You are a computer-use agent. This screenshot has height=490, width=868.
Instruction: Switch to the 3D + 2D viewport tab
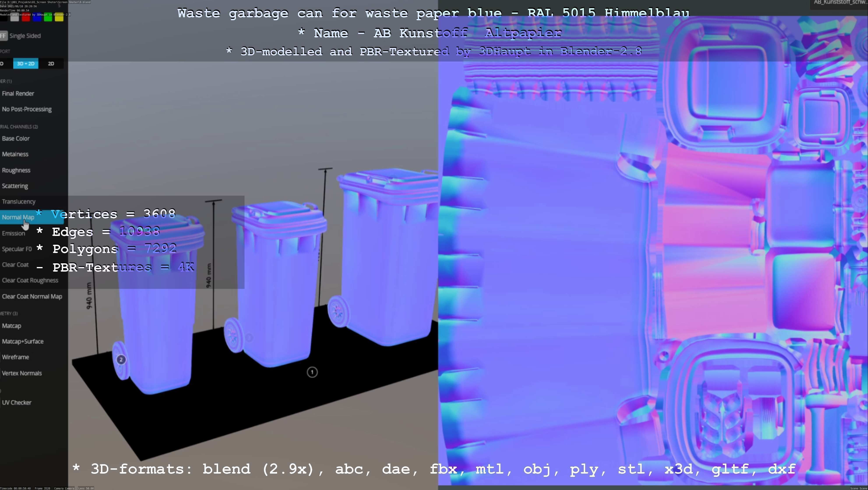26,64
